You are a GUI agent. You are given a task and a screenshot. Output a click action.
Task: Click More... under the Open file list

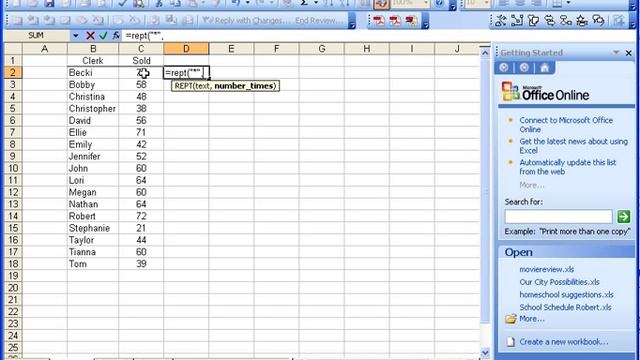coord(532,319)
